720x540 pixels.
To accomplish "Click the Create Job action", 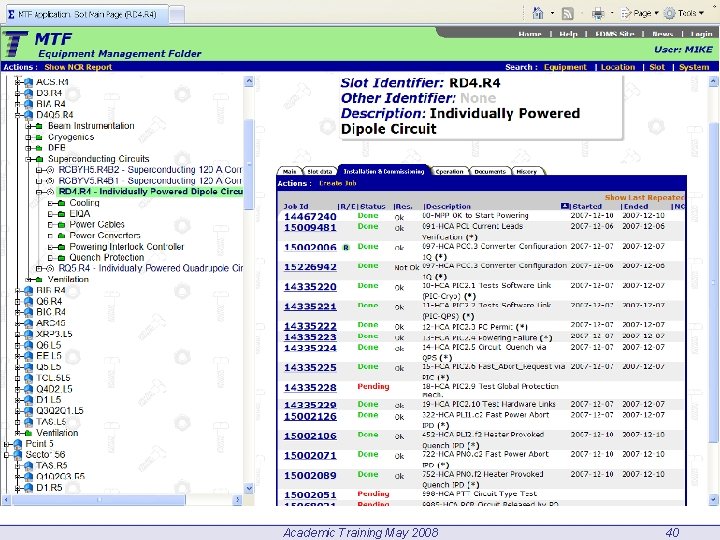I will [x=338, y=183].
